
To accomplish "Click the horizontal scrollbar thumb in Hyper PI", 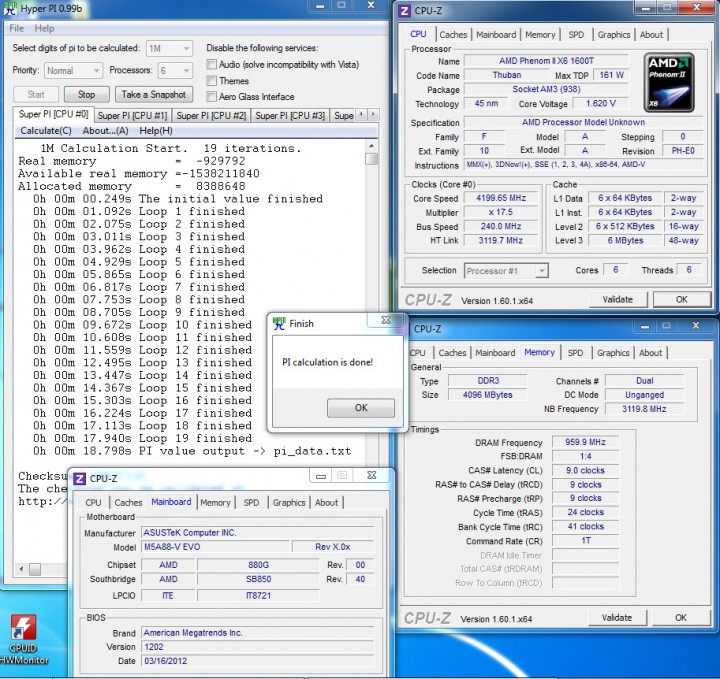I will pos(35,569).
